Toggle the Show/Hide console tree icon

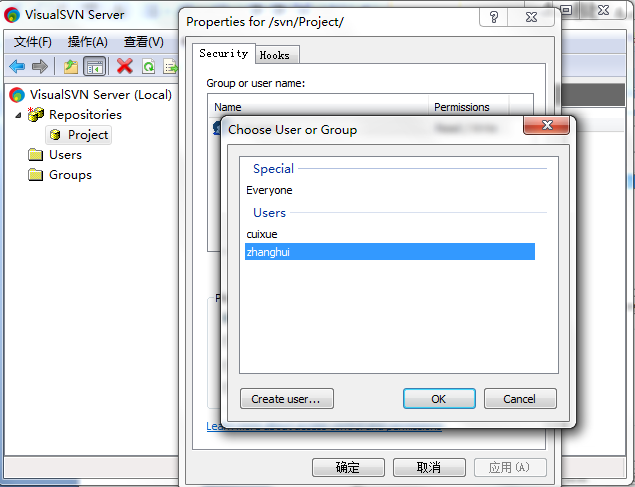click(95, 66)
